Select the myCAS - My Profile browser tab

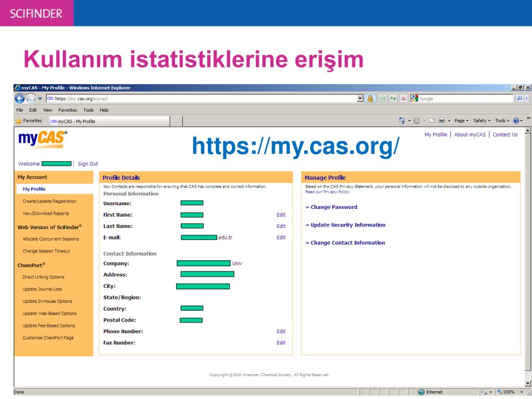click(109, 122)
